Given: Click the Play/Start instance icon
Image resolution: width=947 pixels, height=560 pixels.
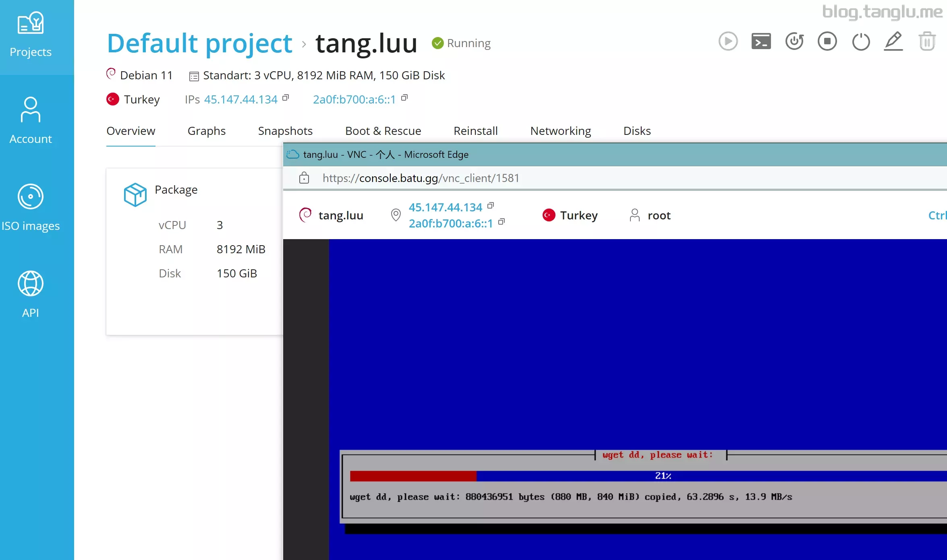Looking at the screenshot, I should 727,41.
